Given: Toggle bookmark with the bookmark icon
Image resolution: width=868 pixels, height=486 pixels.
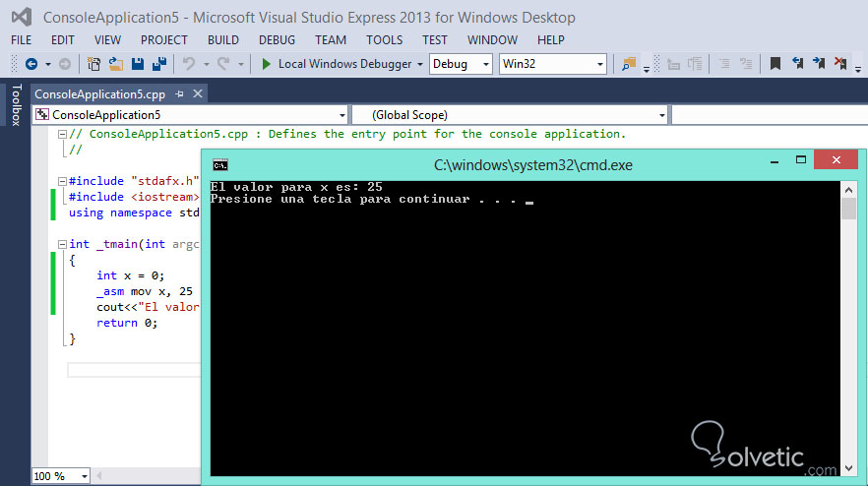Looking at the screenshot, I should click(775, 64).
